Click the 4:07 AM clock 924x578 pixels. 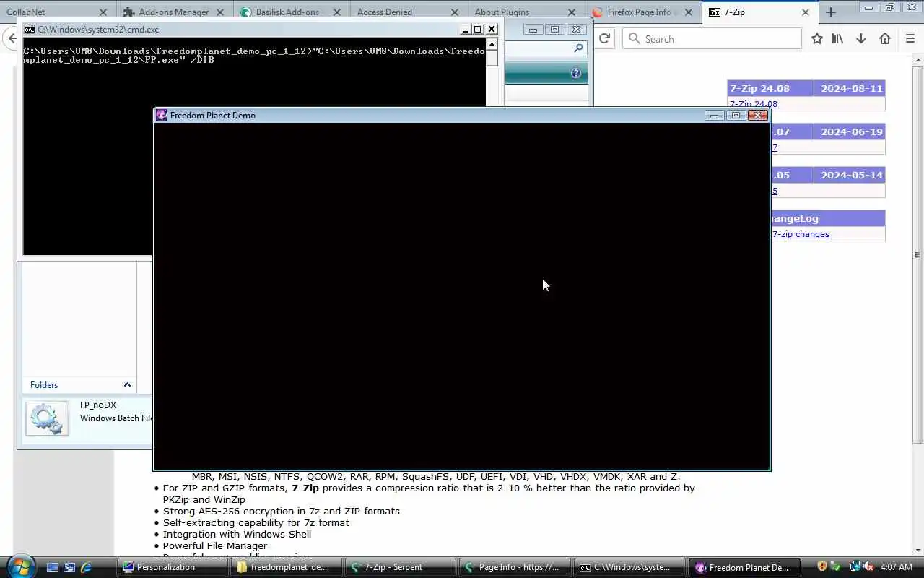(897, 567)
